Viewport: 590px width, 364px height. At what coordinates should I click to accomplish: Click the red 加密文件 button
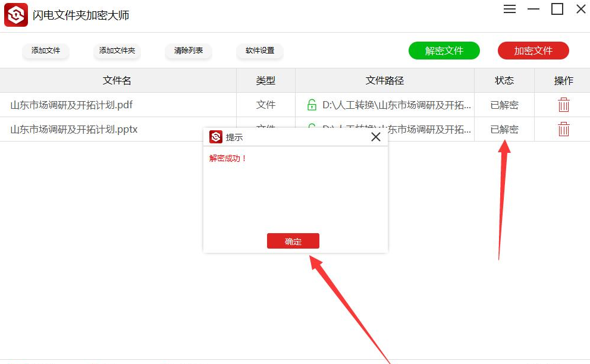533,51
